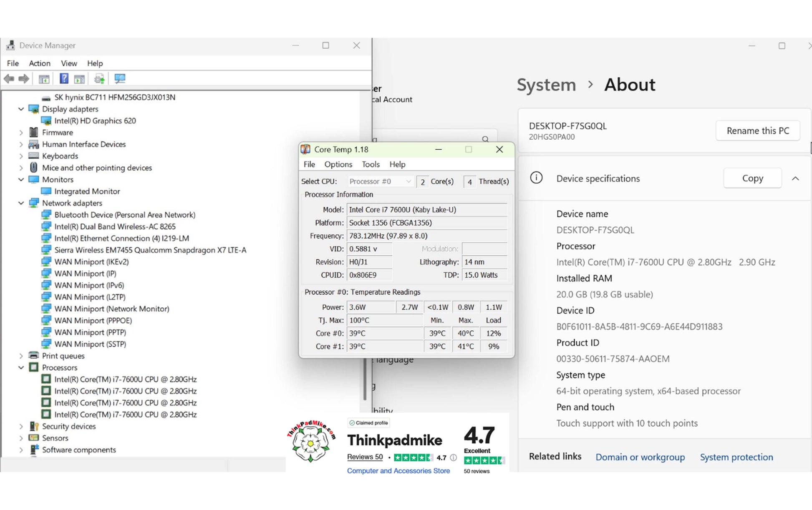
Task: Open Core Temp File menu
Action: coord(309,164)
